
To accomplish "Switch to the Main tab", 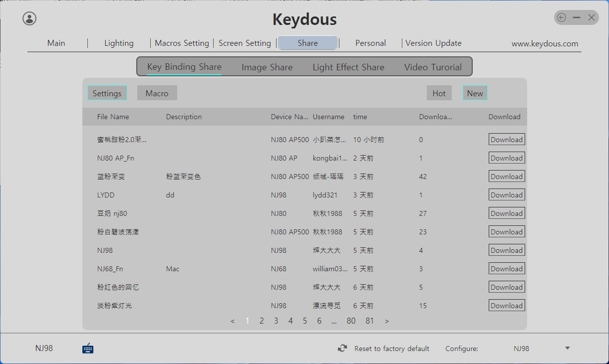I will click(x=56, y=43).
